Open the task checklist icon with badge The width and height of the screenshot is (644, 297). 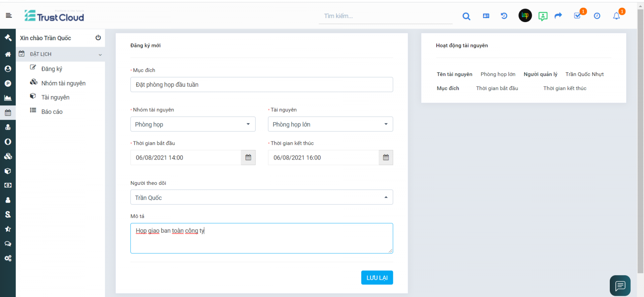click(x=577, y=16)
